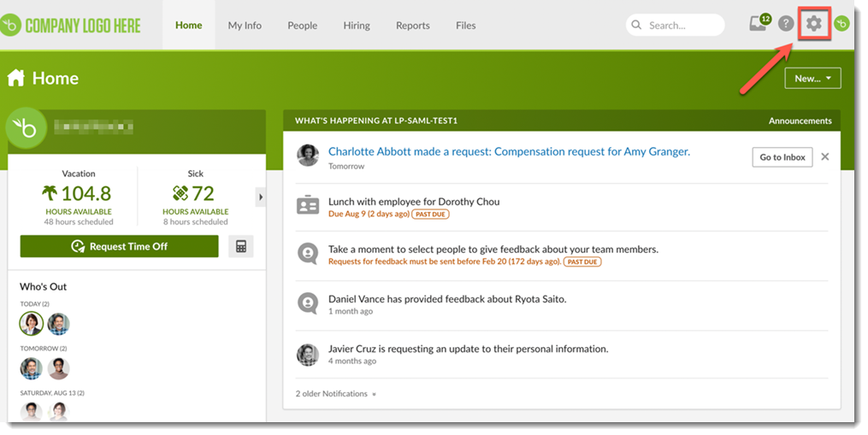The height and width of the screenshot is (435, 868).
Task: Open the inbox icon with 12 badge
Action: (759, 24)
